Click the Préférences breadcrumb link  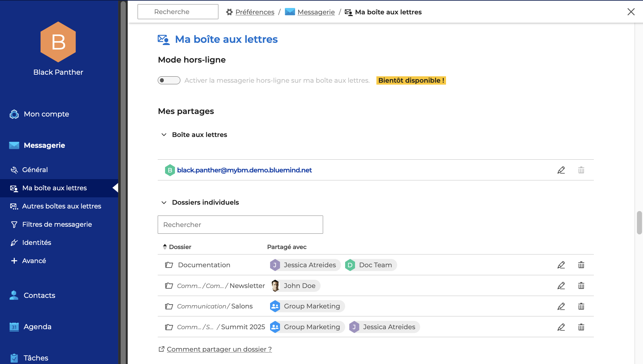pyautogui.click(x=254, y=12)
